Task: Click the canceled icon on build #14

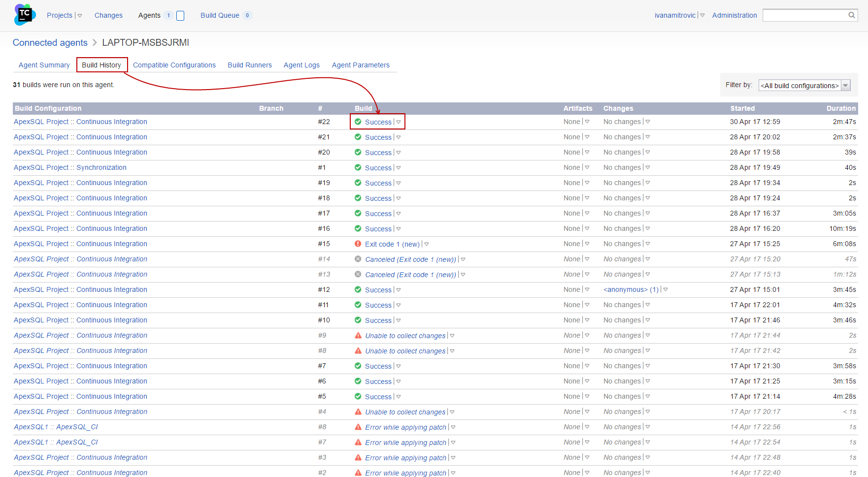Action: coord(358,259)
